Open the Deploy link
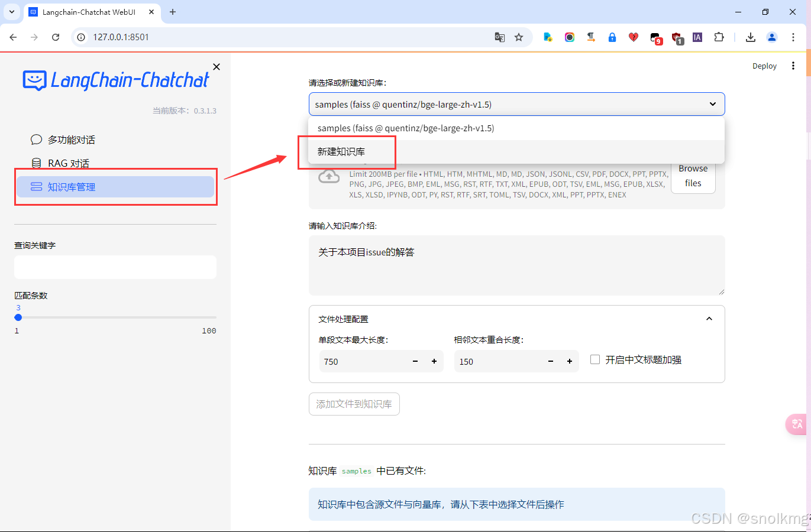Viewport: 811px width, 532px height. tap(764, 66)
